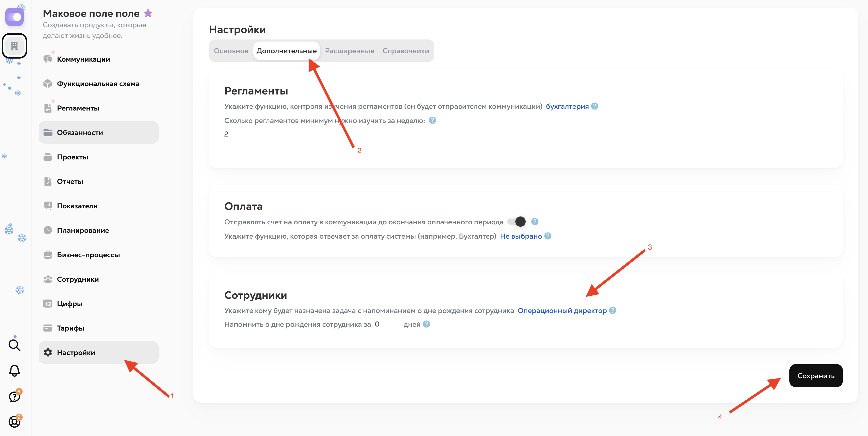The width and height of the screenshot is (868, 436).
Task: Click the birthday reminder days input field
Action: 387,324
